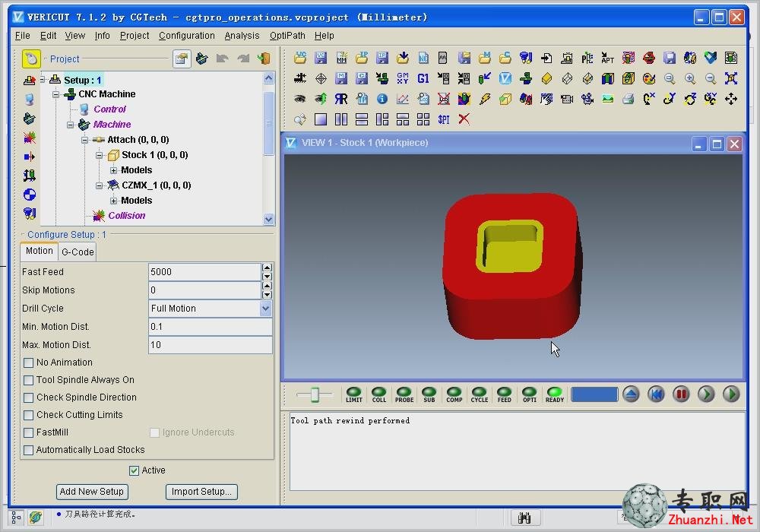
Task: Click the yellow mouse icon beside Project
Action: pos(31,59)
